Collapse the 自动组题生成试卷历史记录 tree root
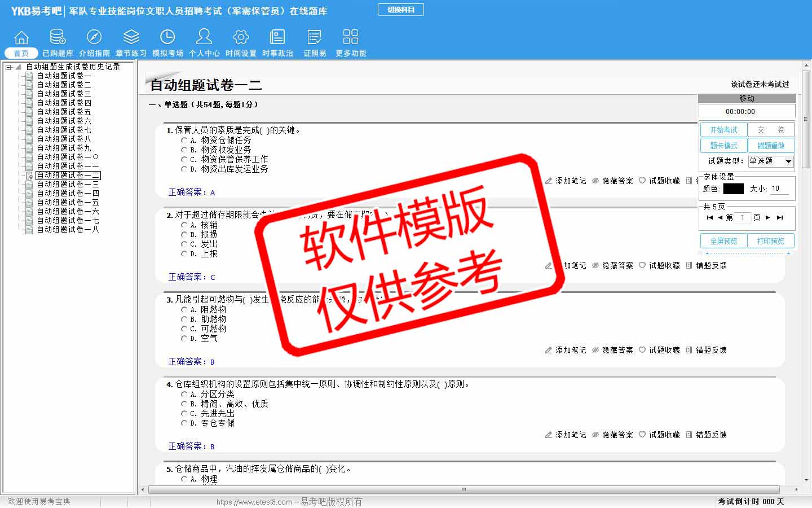812x508 pixels. pos(8,67)
